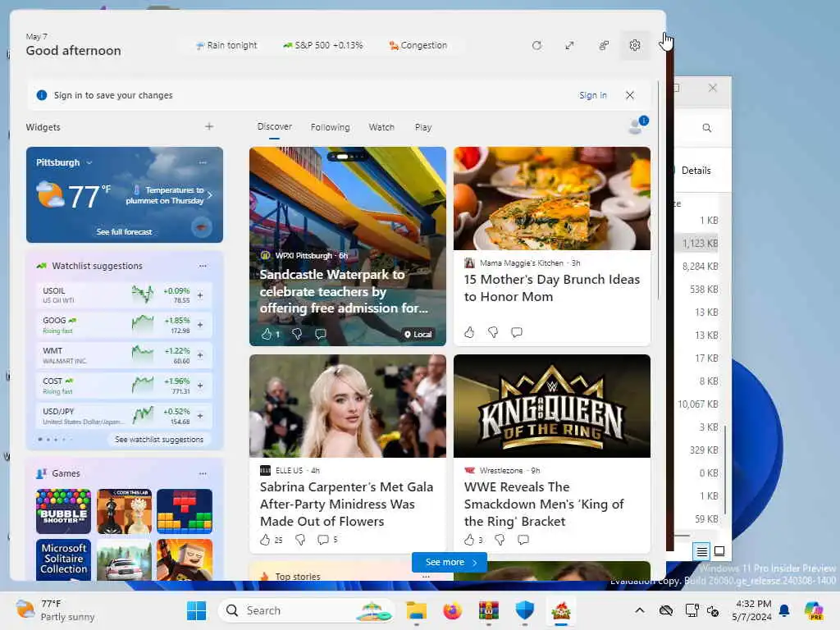Click the widgets feed scrollbar
This screenshot has height=630, width=840.
tap(658, 190)
